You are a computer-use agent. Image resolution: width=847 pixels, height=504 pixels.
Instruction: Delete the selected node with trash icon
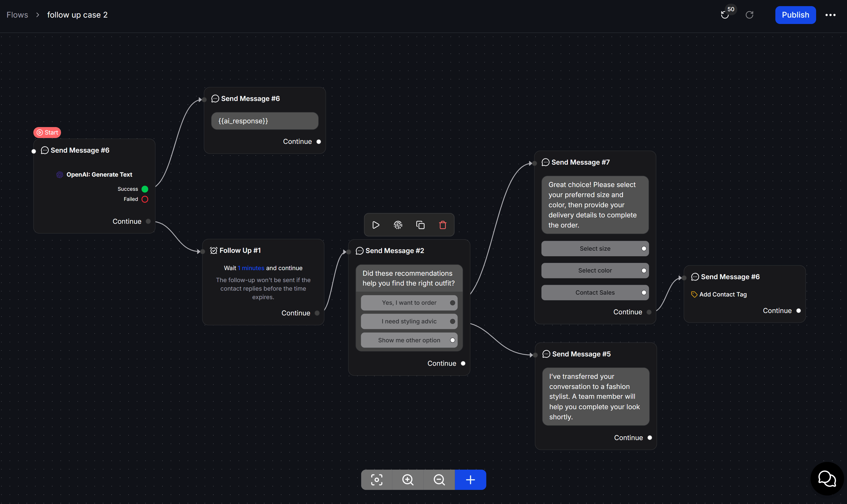coord(443,225)
